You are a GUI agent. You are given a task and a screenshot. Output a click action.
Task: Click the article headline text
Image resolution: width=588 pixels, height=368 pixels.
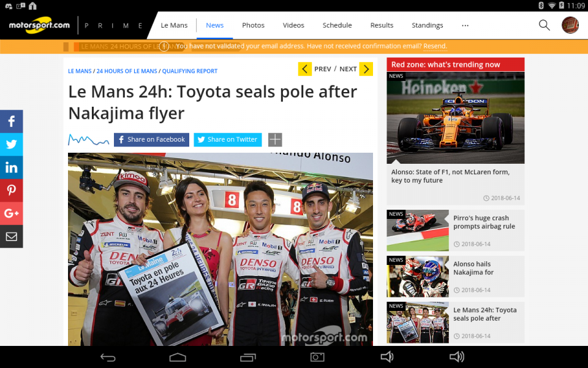pyautogui.click(x=213, y=102)
